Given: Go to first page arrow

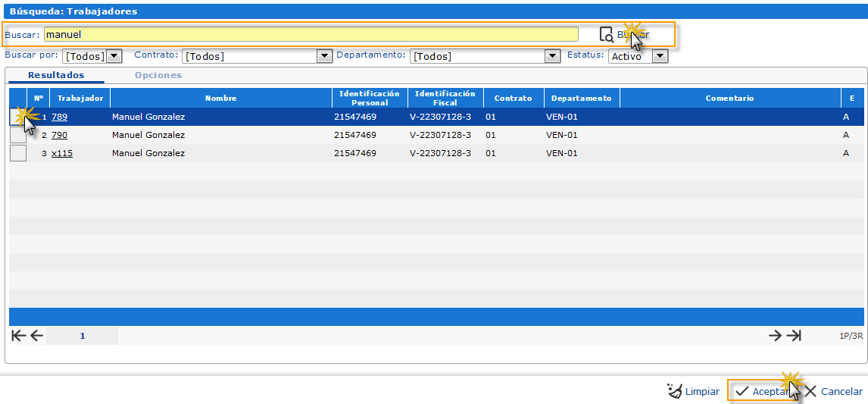Looking at the screenshot, I should pos(19,336).
